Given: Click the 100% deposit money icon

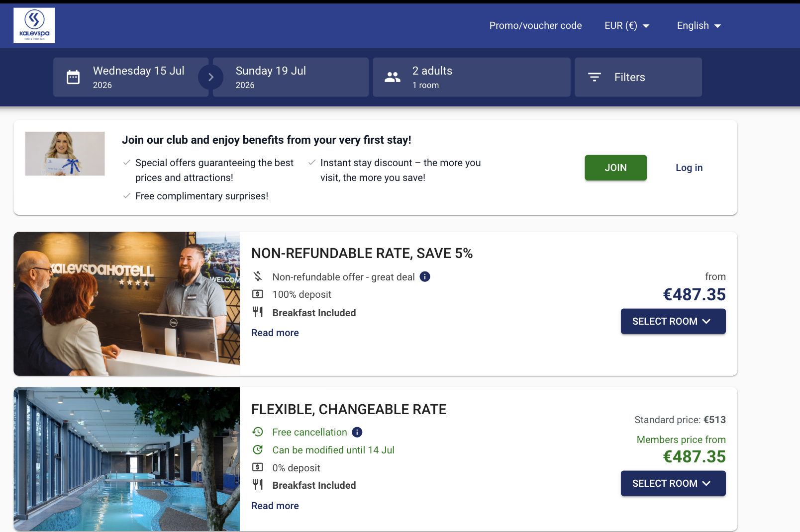Looking at the screenshot, I should 258,294.
